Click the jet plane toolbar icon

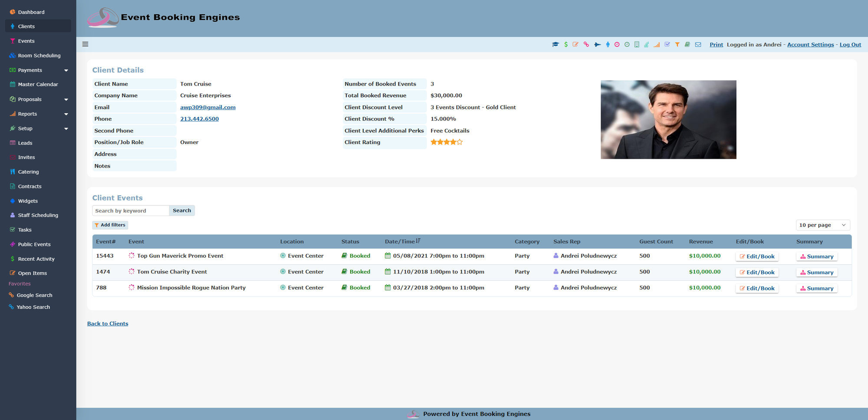point(597,45)
